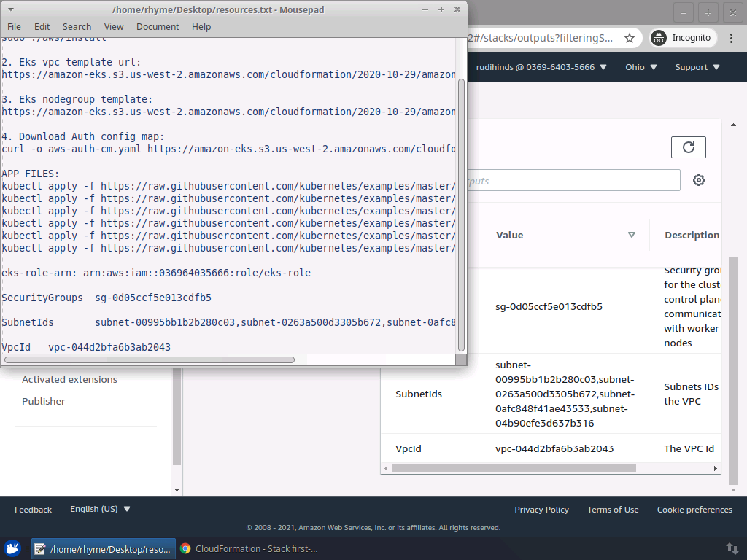The height and width of the screenshot is (560, 747).
Task: Click the Mousepad horizontal scrollbar
Action: pyautogui.click(x=150, y=360)
